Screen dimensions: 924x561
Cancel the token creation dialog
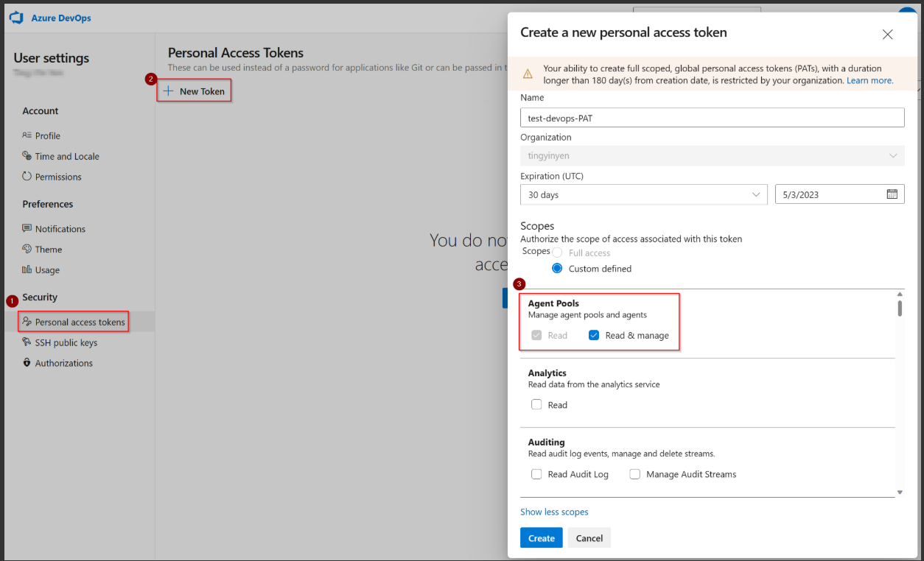pos(589,538)
